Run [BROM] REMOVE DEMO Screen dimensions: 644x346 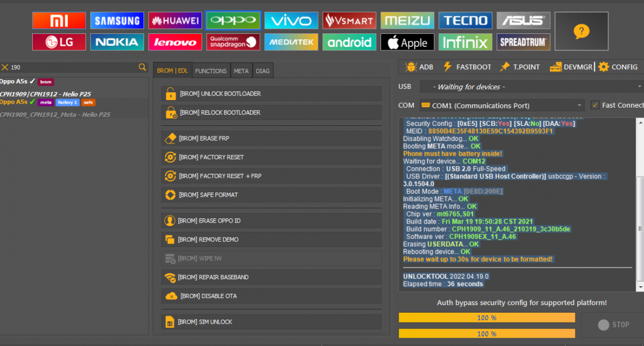pos(272,239)
